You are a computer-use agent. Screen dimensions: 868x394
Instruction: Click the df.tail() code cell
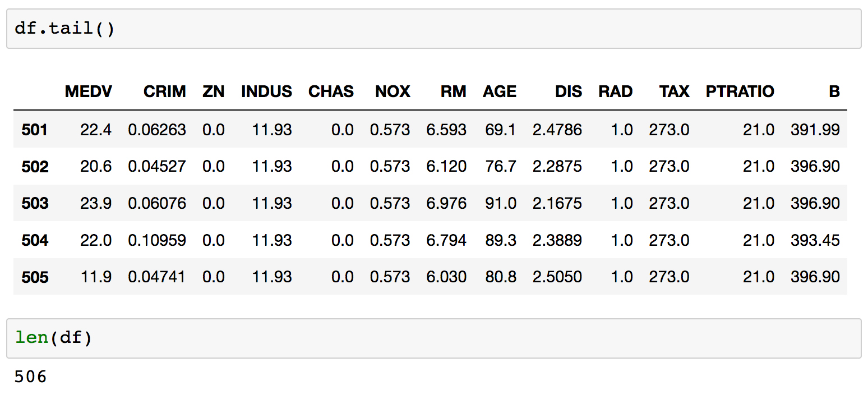[x=433, y=29]
